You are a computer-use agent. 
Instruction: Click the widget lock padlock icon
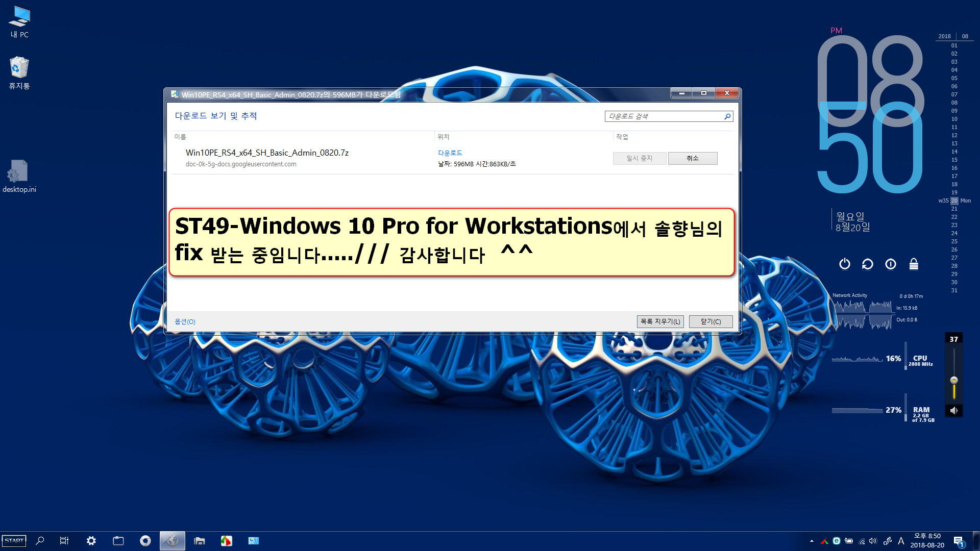pos(914,264)
